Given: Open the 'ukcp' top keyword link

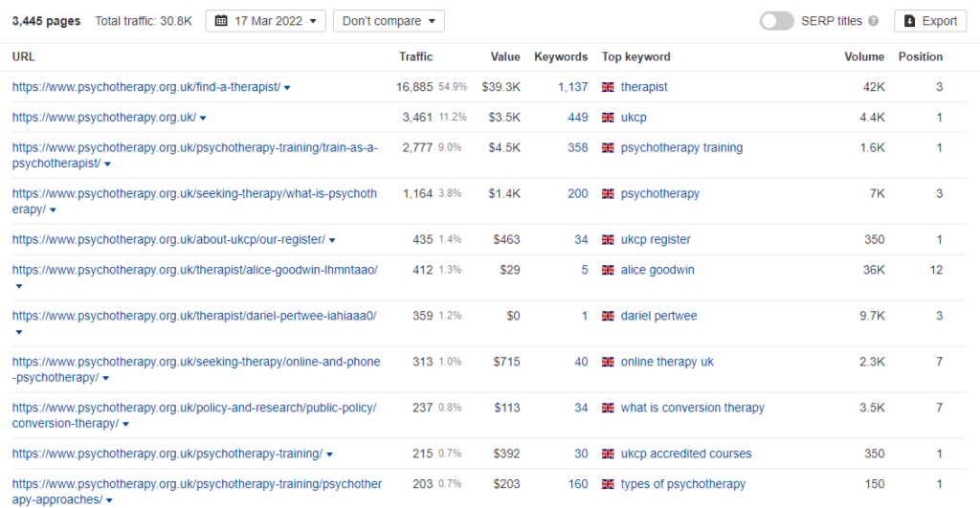Looking at the screenshot, I should coord(634,117).
